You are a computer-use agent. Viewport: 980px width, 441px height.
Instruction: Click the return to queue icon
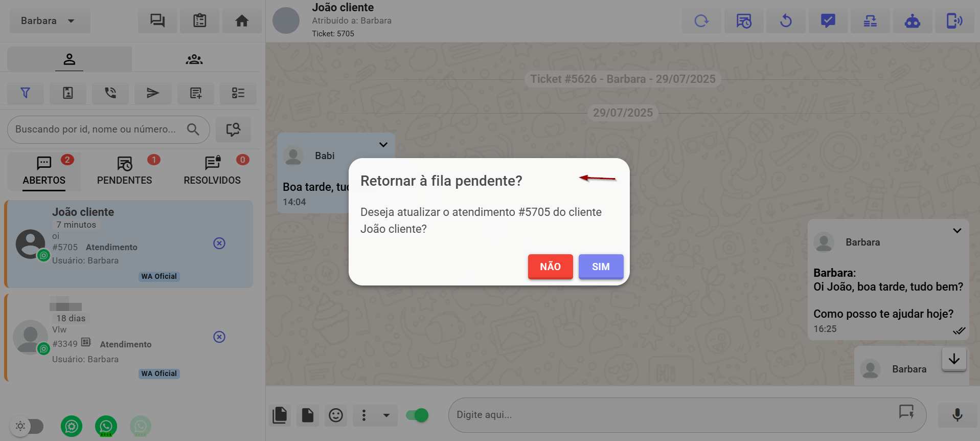(x=786, y=21)
